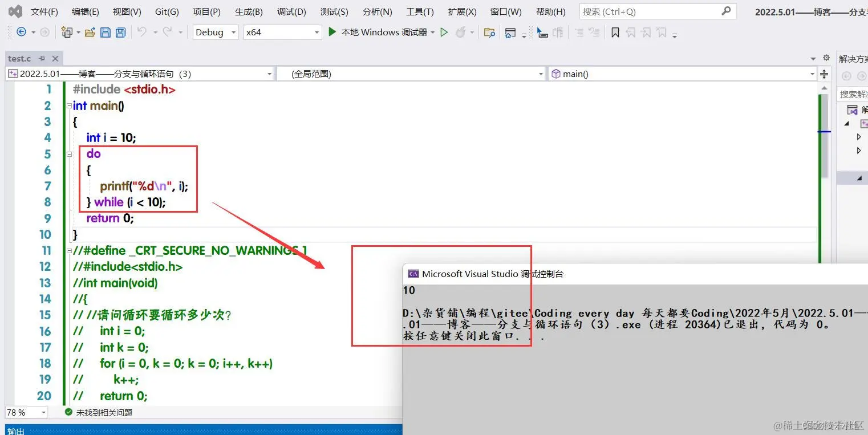The height and width of the screenshot is (435, 868).
Task: Click the new project toolbar icon
Action: 67,32
